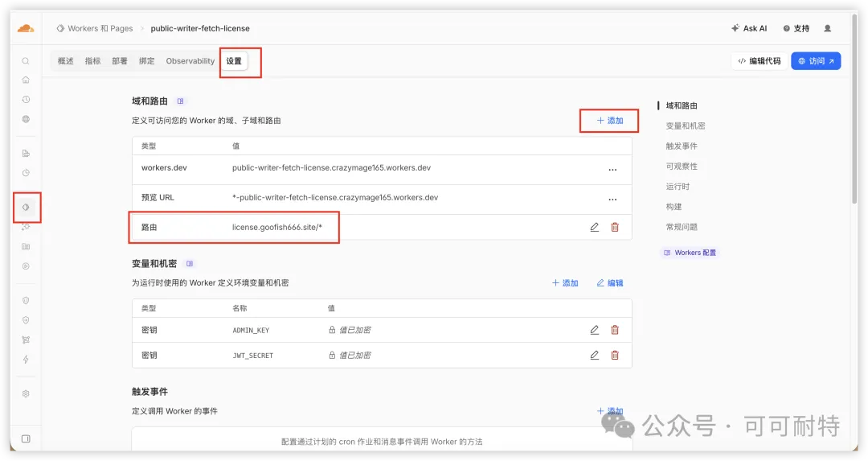The width and height of the screenshot is (868, 461).
Task: Edit the JWT_SECRET secret
Action: point(595,355)
